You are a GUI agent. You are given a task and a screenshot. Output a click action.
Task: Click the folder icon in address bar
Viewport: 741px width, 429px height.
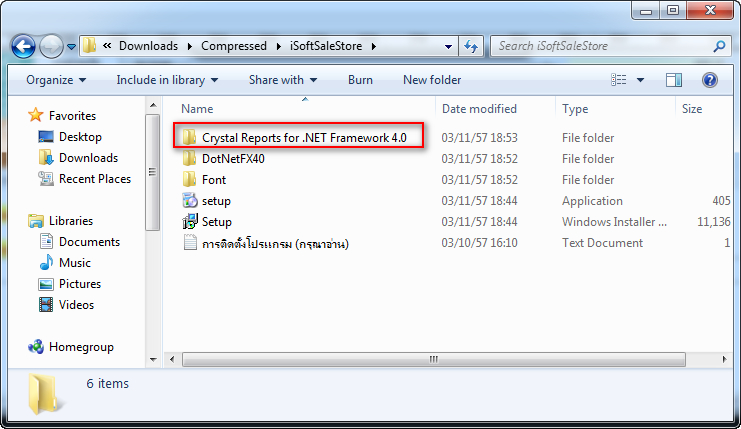89,46
